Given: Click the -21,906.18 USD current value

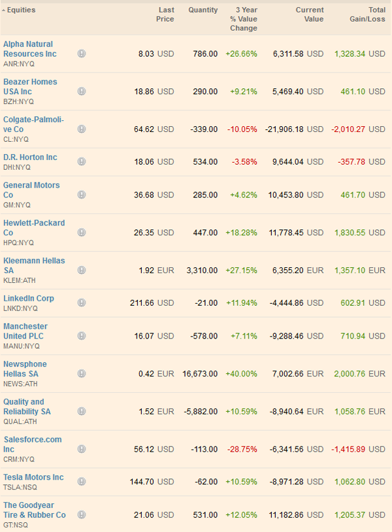Looking at the screenshot, I should (295, 129).
